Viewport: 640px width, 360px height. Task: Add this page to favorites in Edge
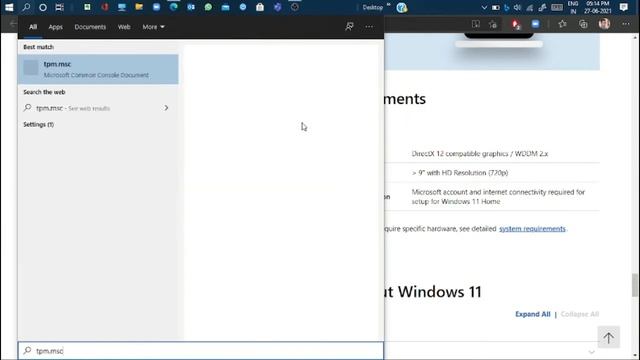click(493, 24)
